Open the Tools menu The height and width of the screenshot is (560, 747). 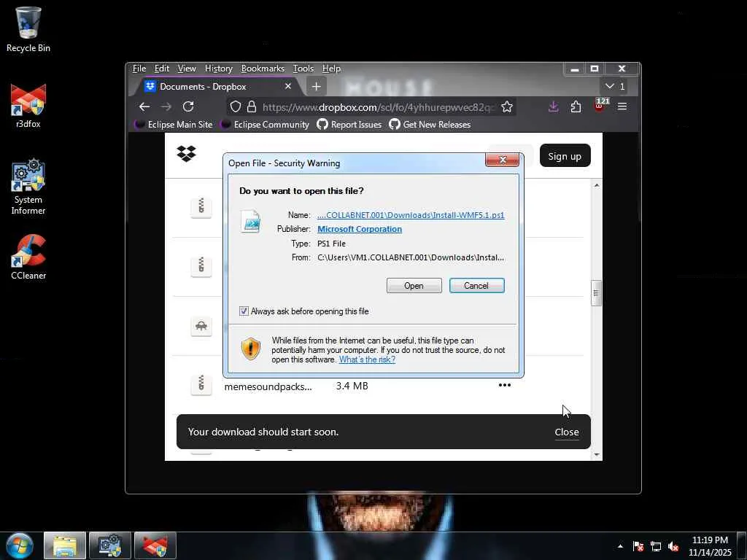click(x=303, y=69)
